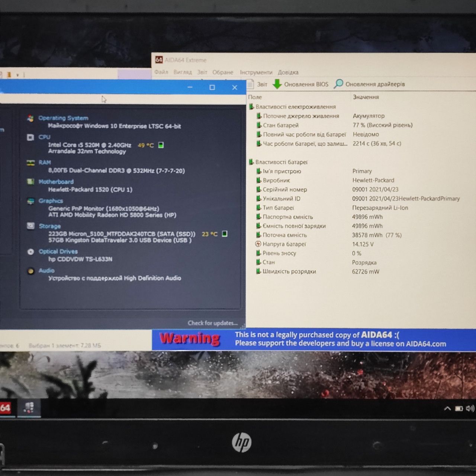The image size is (476, 476).
Task: Click the Speccy icon on the taskbar
Action: [x=29, y=408]
